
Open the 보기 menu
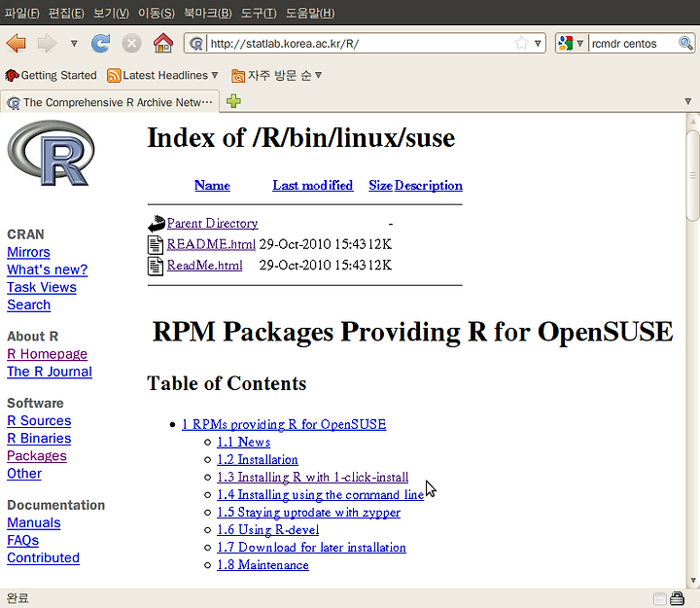pos(111,13)
